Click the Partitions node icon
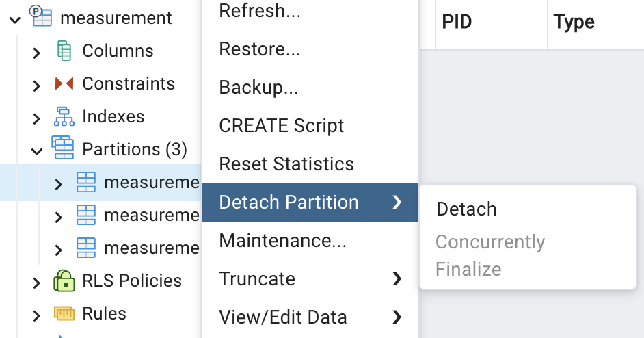This screenshot has height=338, width=644. (64, 149)
